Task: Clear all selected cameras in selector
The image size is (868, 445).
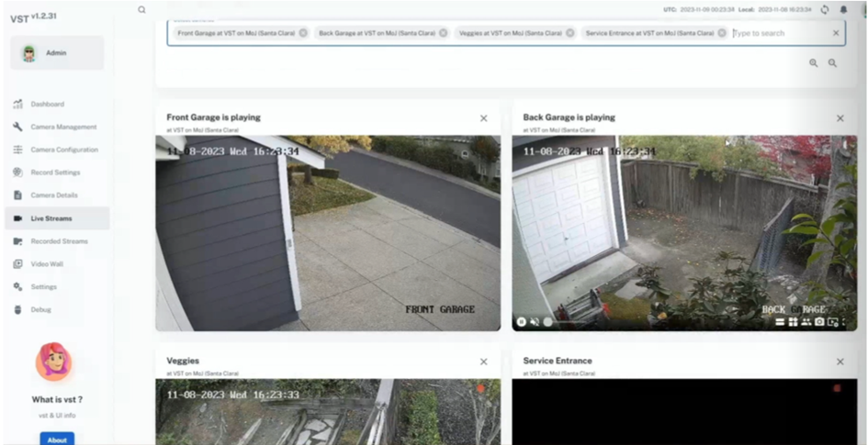Action: [836, 33]
